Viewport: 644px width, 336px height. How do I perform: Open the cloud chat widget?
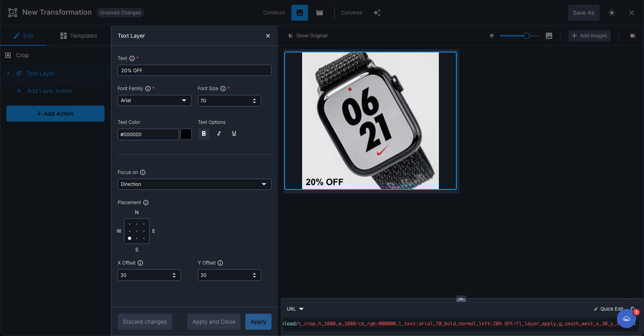[627, 319]
